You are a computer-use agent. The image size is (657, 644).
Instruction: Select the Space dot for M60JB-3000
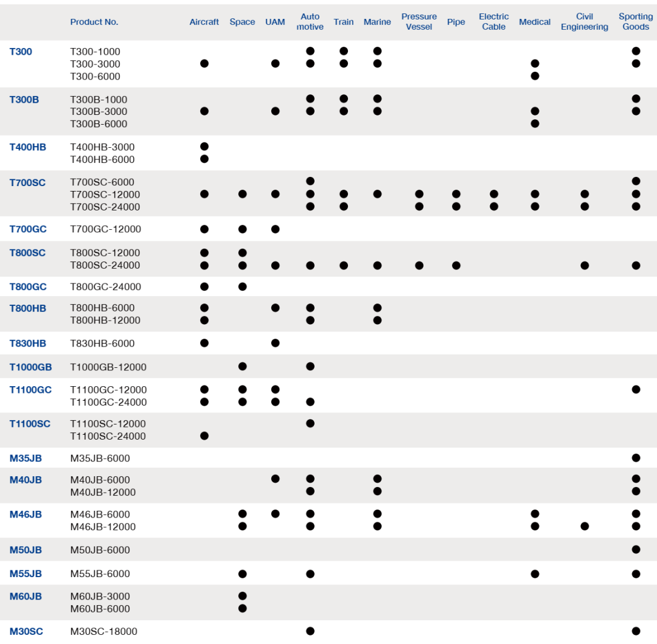pyautogui.click(x=243, y=596)
